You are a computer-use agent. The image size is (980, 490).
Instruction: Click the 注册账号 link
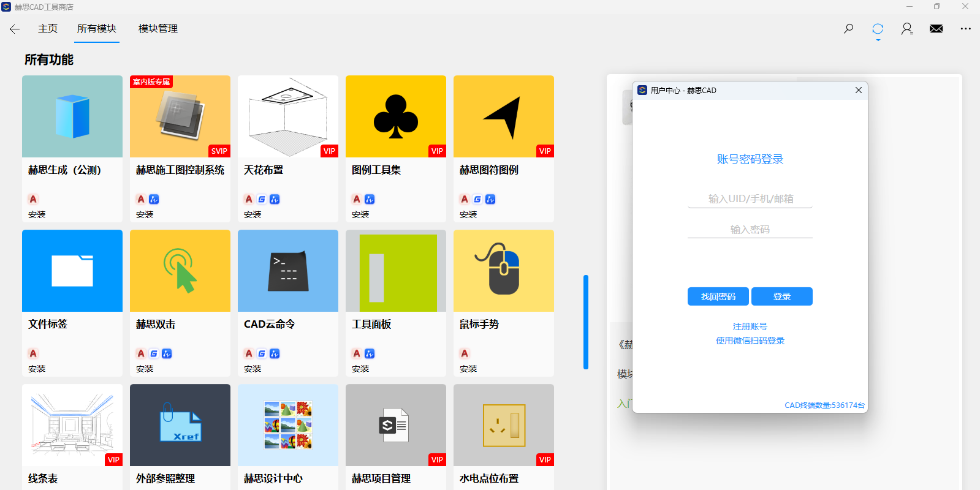[x=750, y=326]
